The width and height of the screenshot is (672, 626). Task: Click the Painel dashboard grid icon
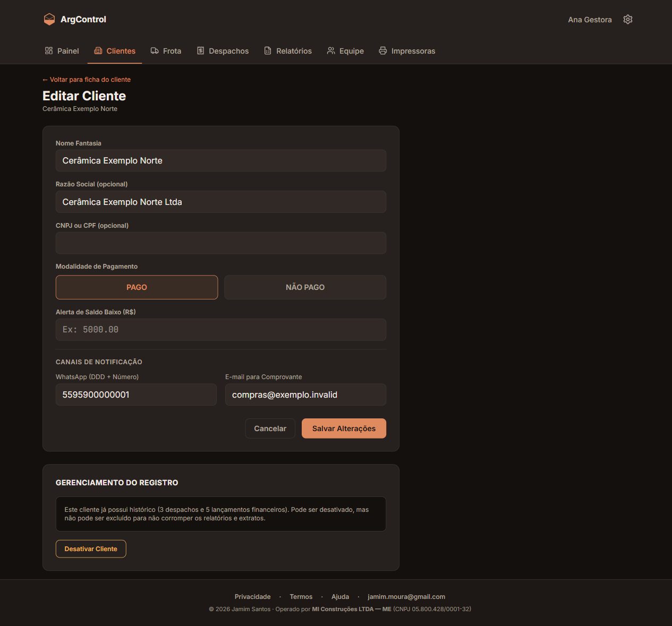(x=49, y=51)
